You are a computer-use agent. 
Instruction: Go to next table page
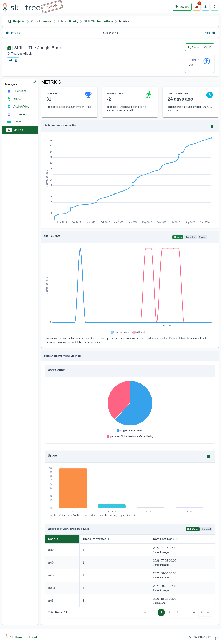[x=185, y=613]
